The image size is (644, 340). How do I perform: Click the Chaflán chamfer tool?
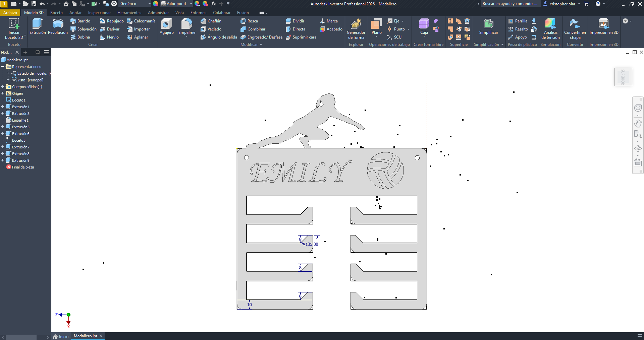pyautogui.click(x=211, y=21)
